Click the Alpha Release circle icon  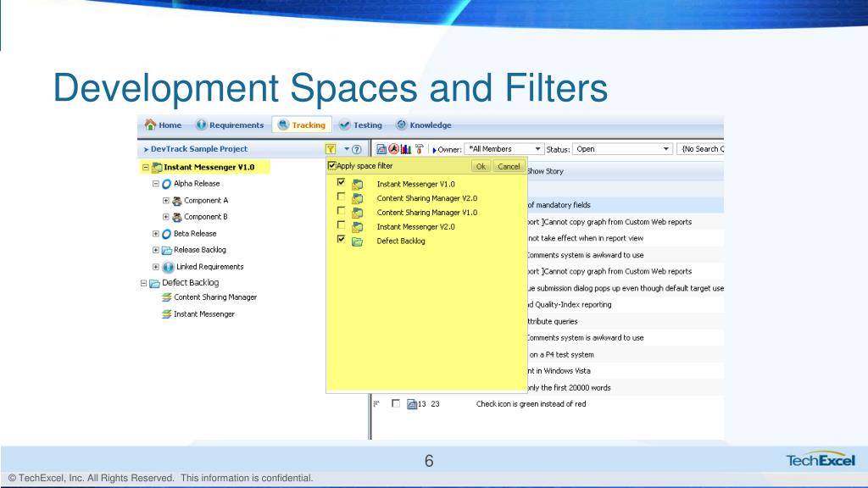[x=166, y=184]
